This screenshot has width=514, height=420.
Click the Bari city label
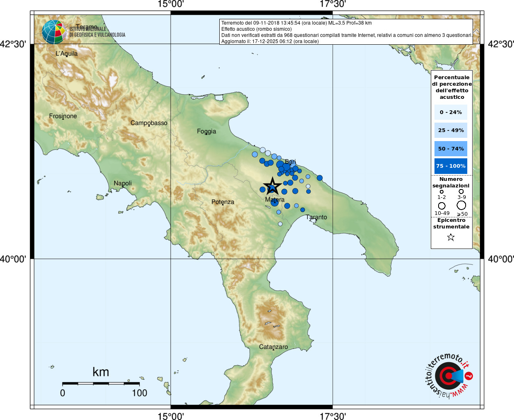tap(290, 161)
